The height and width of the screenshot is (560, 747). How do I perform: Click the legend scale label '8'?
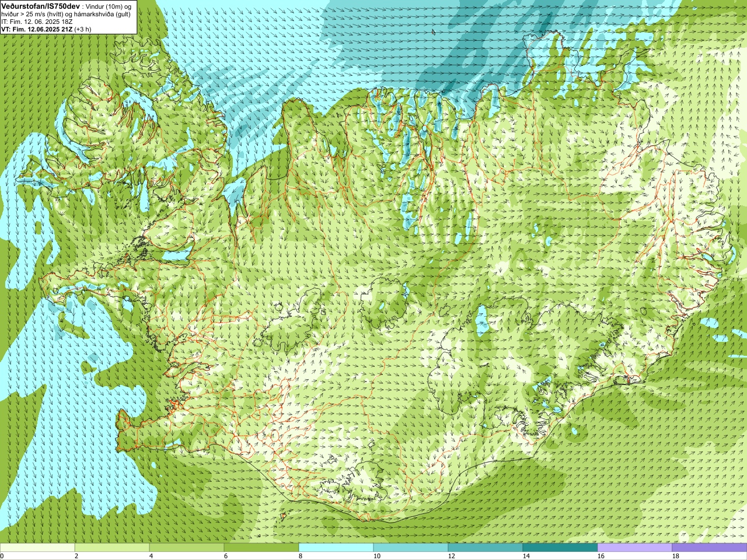301,556
